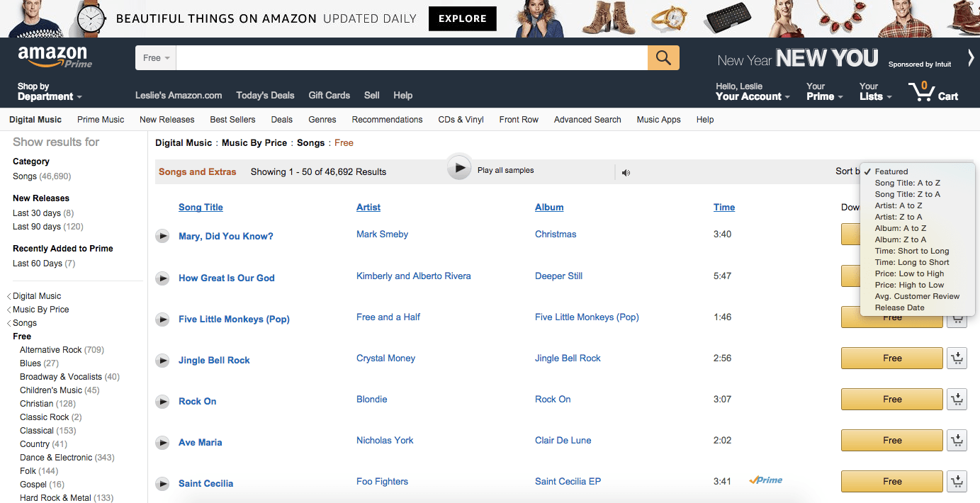Screen dimensions: 980x503
Task: Open artist Kimberly and Alberto Rivera
Action: click(x=413, y=276)
